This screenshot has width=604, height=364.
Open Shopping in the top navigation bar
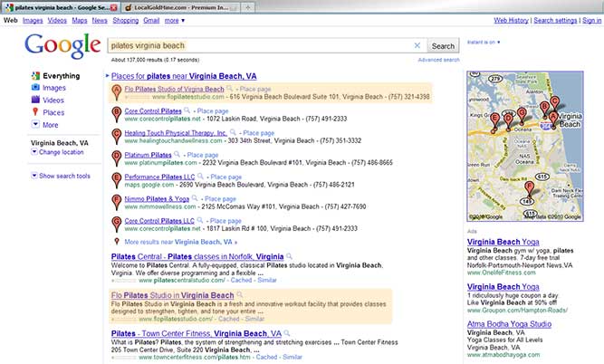pos(125,21)
